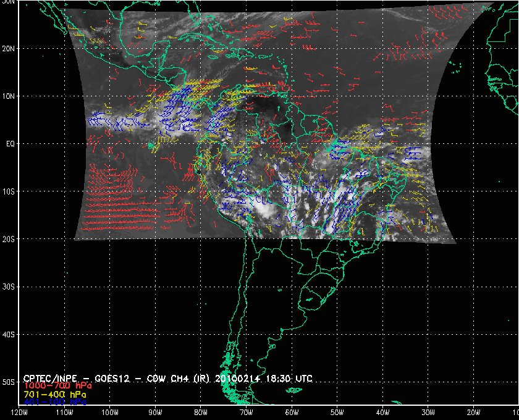Click the 50W longitude label
519x420 pixels.
(x=337, y=413)
